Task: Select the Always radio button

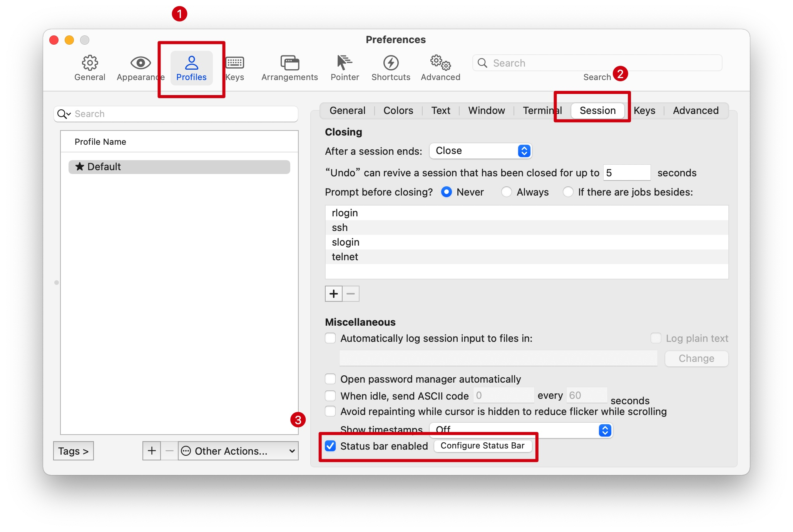Action: [x=507, y=192]
